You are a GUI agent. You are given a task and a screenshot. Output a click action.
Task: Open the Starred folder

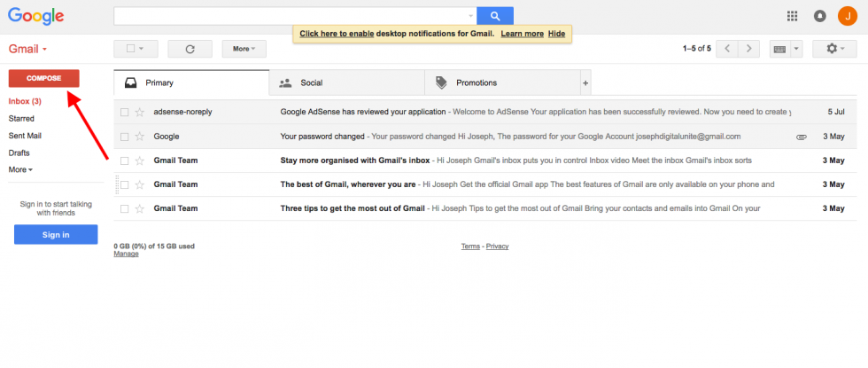click(21, 119)
